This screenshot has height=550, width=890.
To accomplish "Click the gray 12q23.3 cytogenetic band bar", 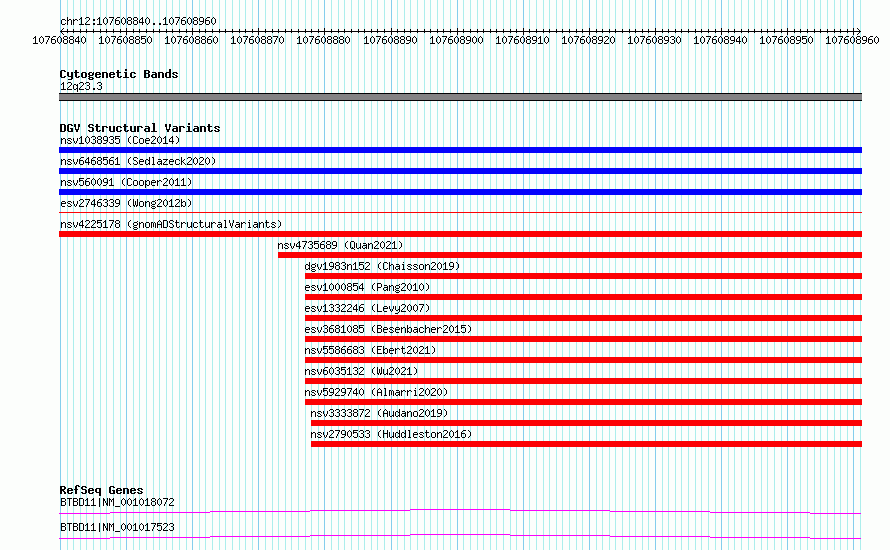I will [460, 97].
